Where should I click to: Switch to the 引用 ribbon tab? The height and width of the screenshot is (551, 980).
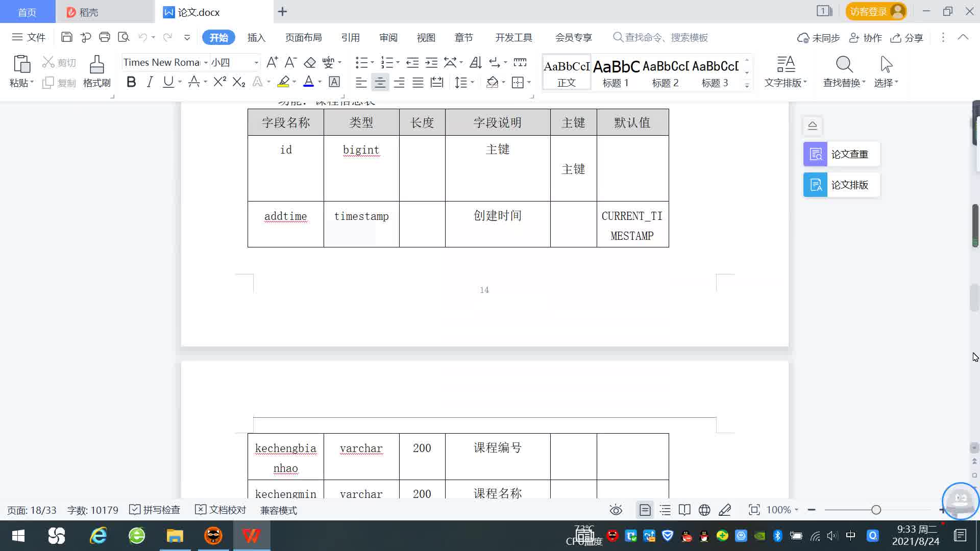[350, 38]
